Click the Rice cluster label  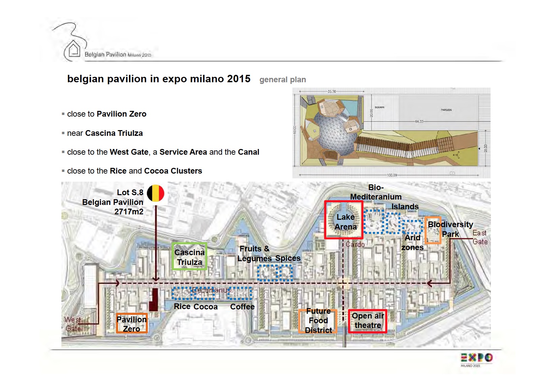[182, 306]
